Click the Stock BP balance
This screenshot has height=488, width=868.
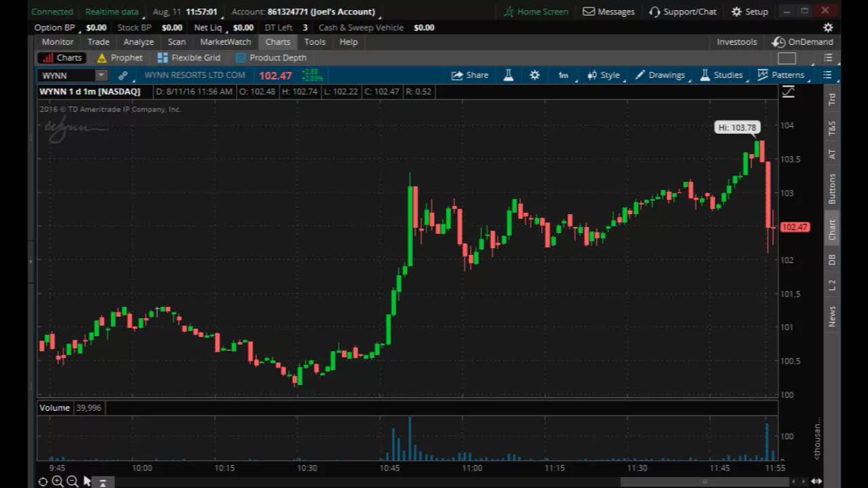(172, 28)
